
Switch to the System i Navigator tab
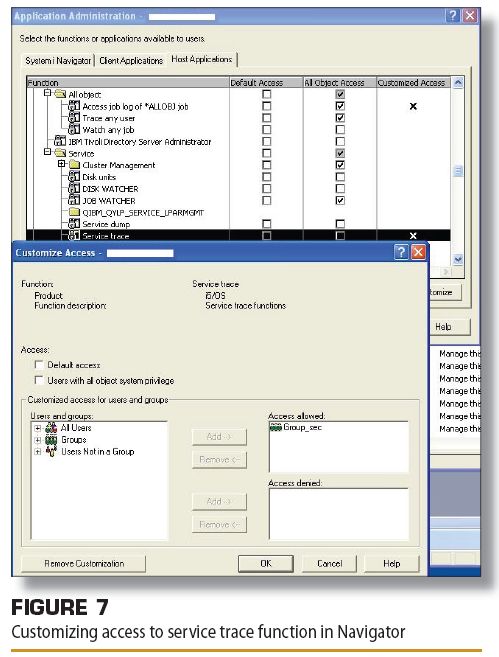[58, 61]
